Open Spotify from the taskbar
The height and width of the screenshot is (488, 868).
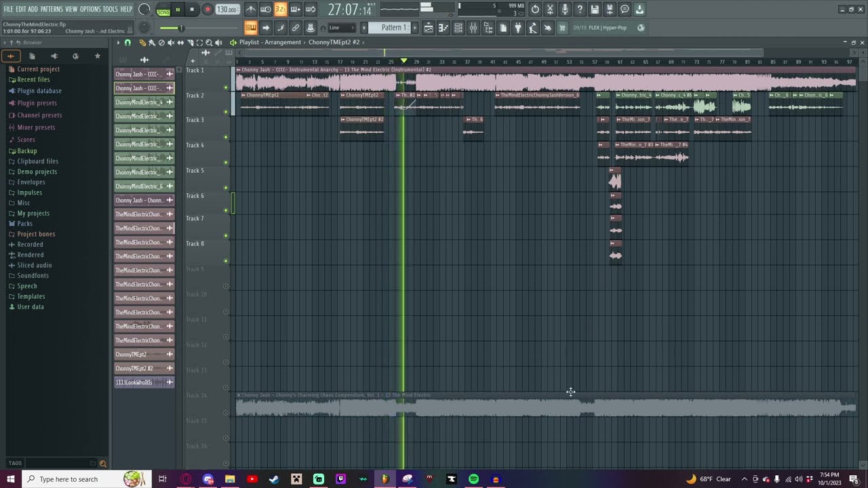[x=473, y=479]
